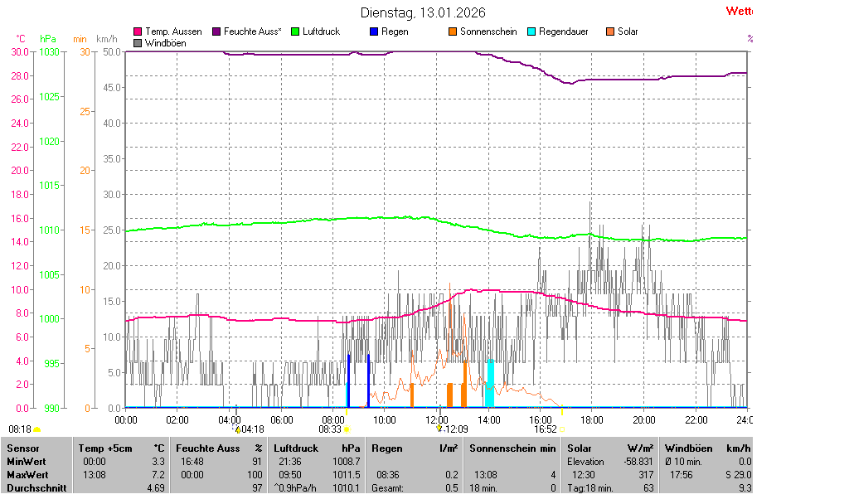Click the Windböen km/h column header
This screenshot has width=849, height=504.
pyautogui.click(x=707, y=448)
